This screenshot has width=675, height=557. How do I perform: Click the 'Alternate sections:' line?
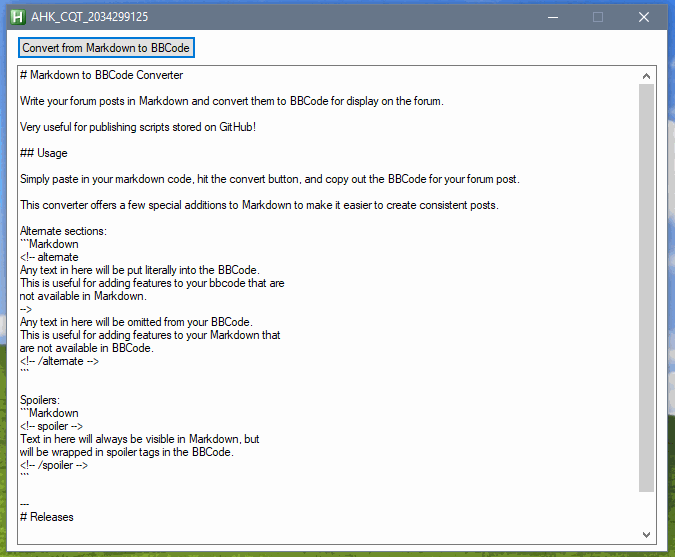coord(63,231)
